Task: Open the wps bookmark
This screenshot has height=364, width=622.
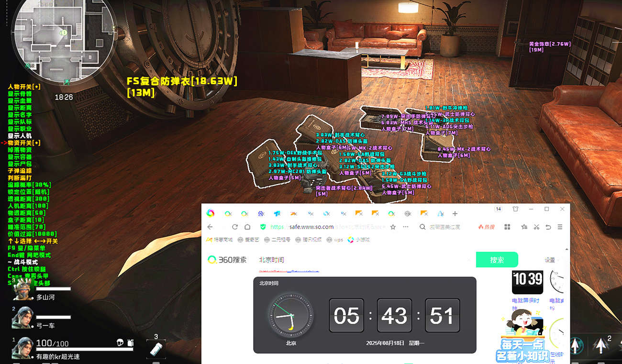Action: coord(334,240)
